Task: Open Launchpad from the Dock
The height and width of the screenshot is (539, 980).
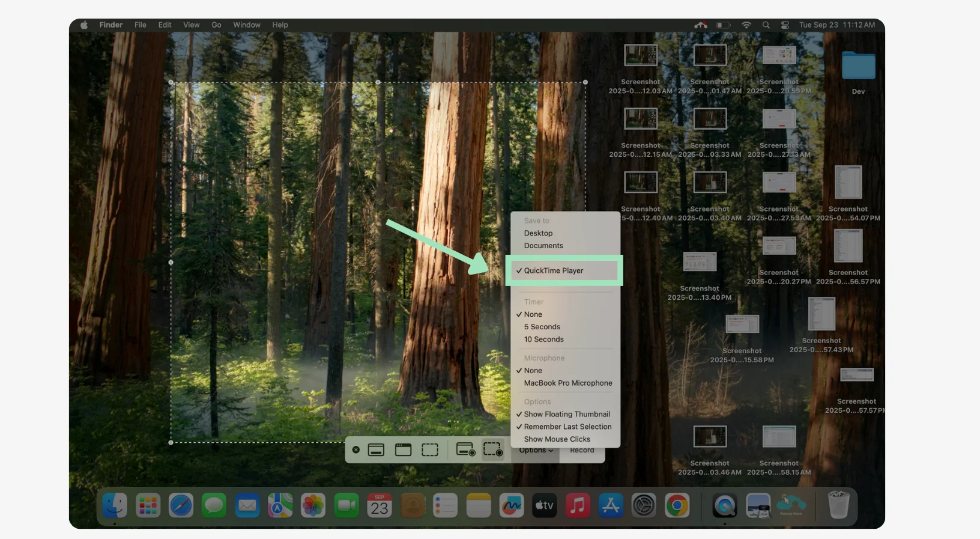Action: 148,505
